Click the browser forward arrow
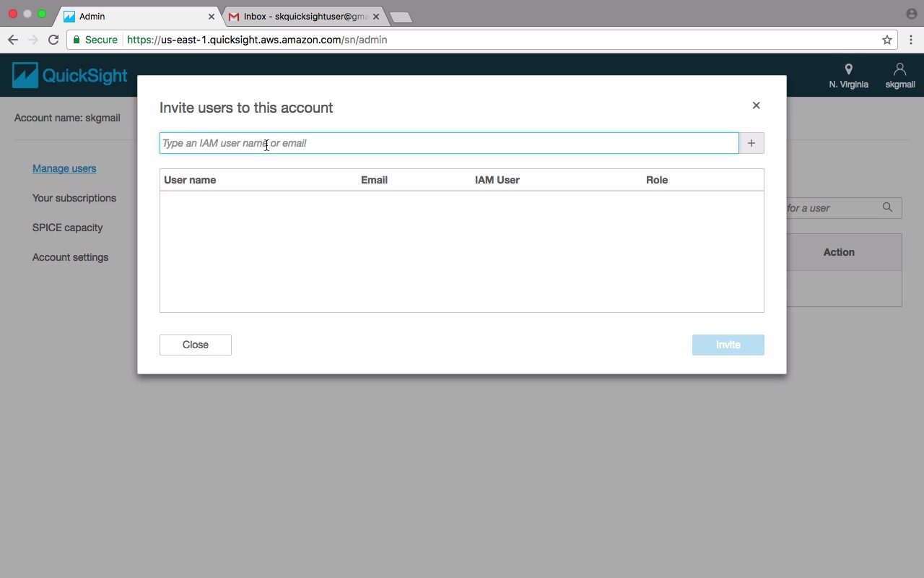Screen dimensions: 924x578 (x=33, y=40)
